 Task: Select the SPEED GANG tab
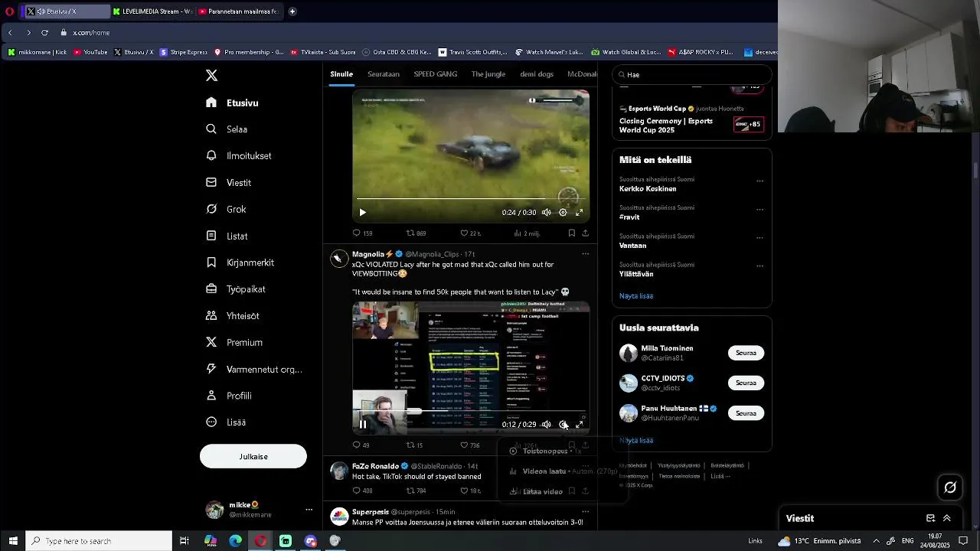click(x=436, y=74)
